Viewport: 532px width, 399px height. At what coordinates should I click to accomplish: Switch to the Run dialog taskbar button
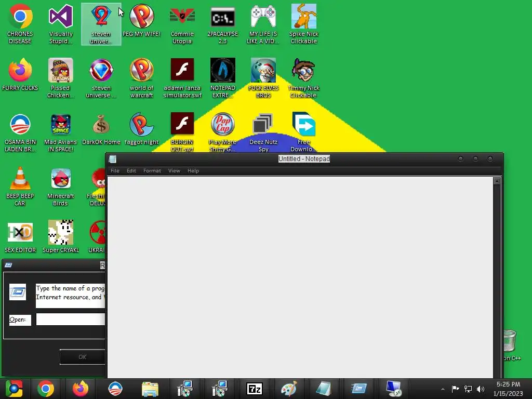tap(358, 389)
